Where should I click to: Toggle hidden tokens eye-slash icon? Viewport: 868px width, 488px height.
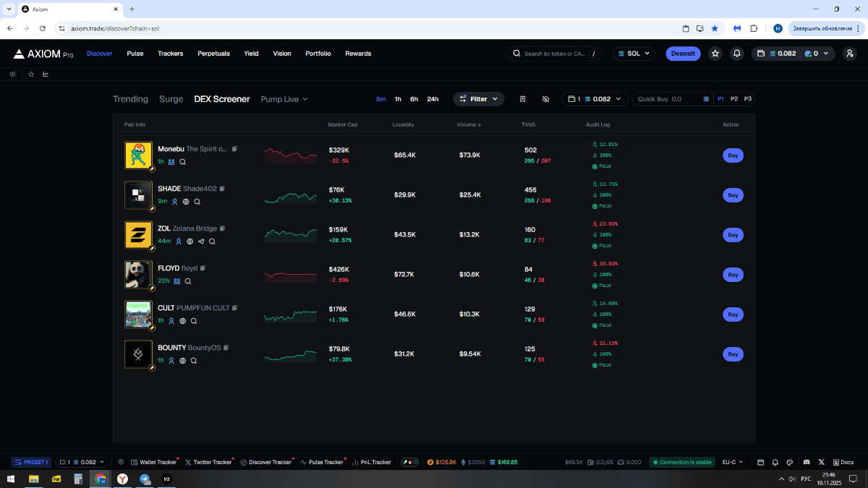[545, 99]
